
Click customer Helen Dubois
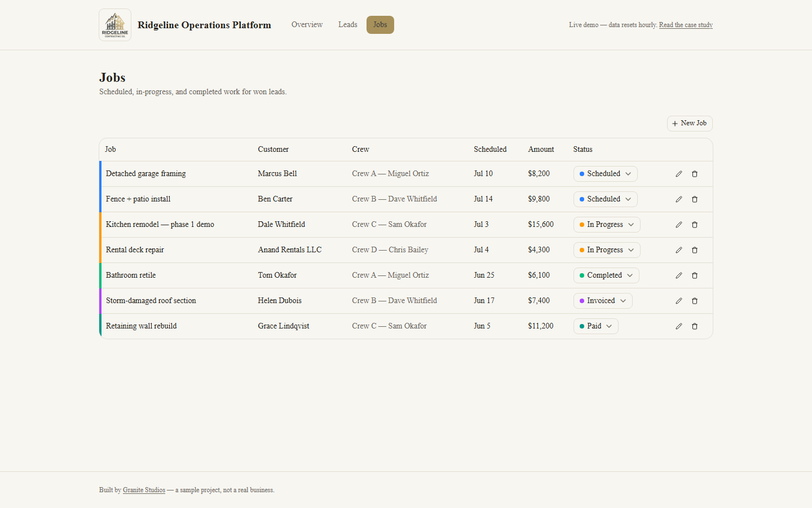[280, 301]
